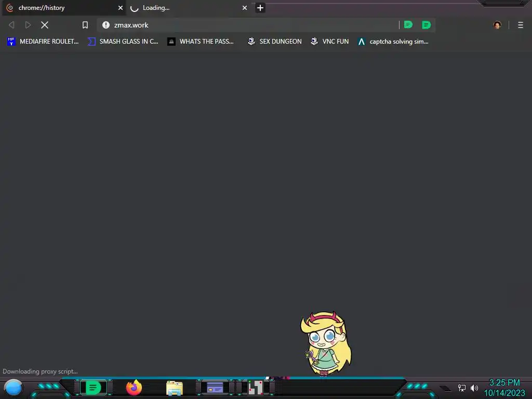Open the green chat app in taskbar

click(x=94, y=388)
